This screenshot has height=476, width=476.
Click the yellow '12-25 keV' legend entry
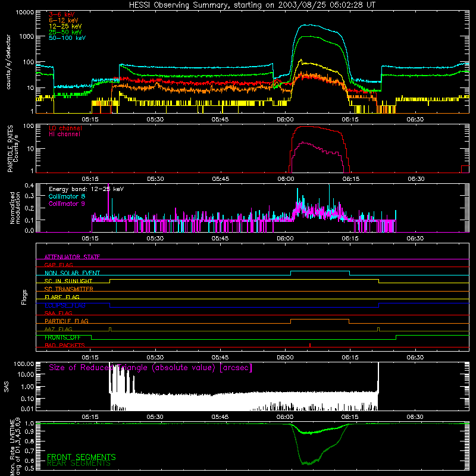[x=65, y=26]
